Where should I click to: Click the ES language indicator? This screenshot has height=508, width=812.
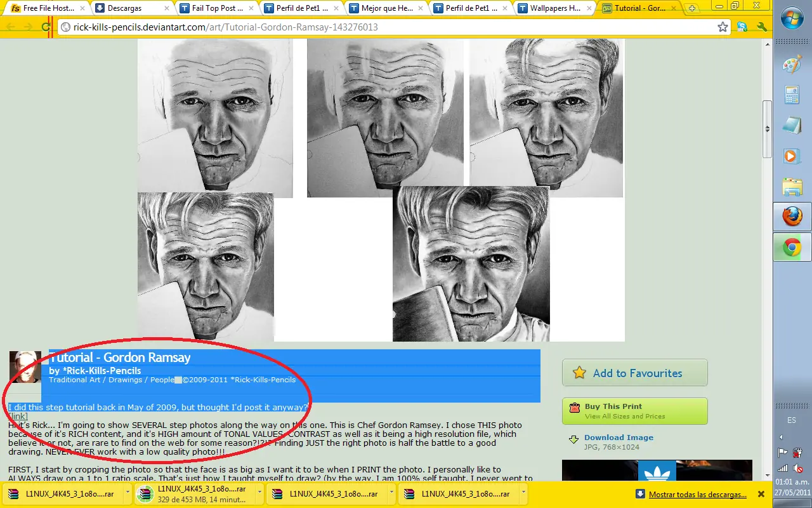tap(792, 420)
